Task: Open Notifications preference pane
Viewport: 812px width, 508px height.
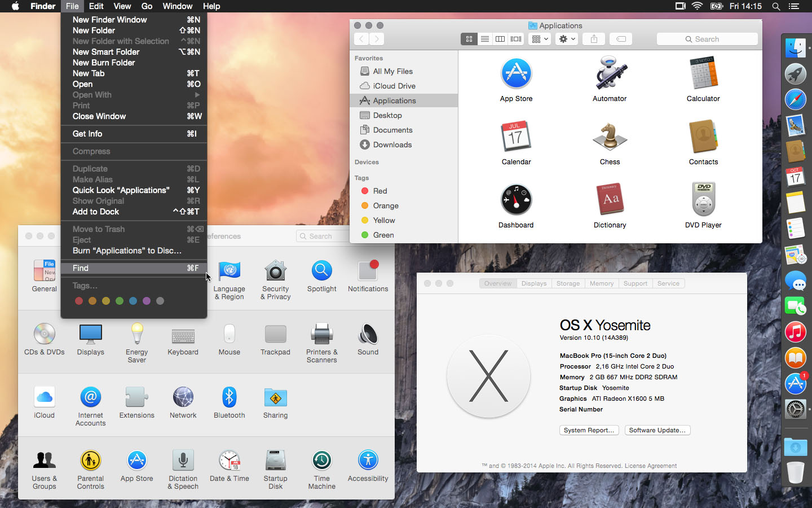Action: coord(368,271)
